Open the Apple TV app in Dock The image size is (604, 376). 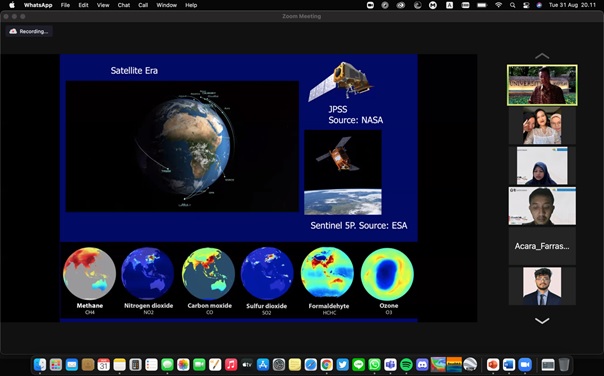247,364
